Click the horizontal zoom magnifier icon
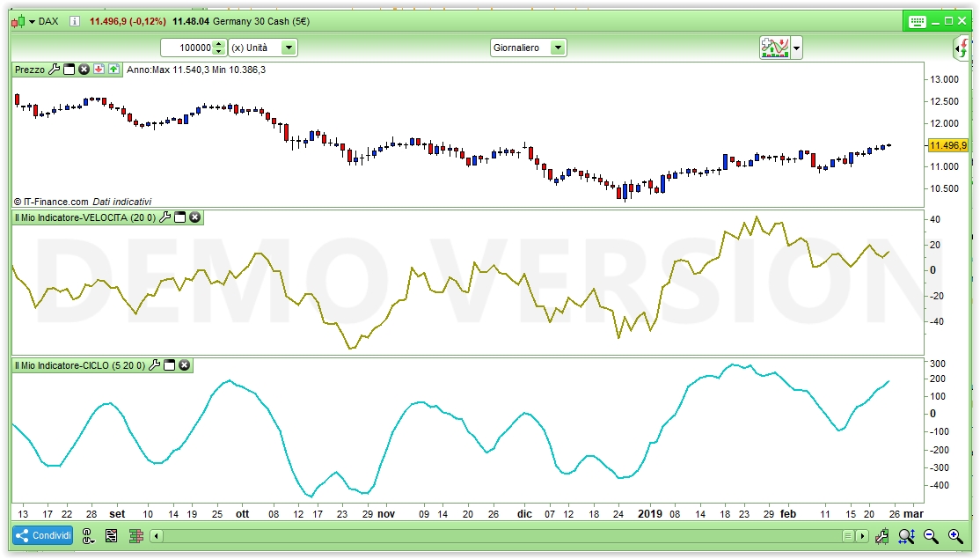 pyautogui.click(x=907, y=536)
